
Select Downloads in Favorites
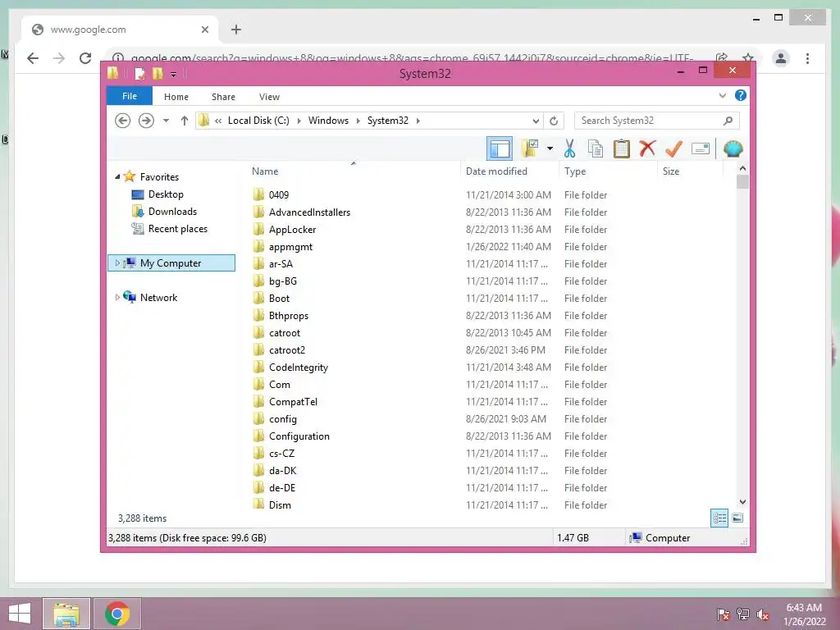tap(172, 212)
